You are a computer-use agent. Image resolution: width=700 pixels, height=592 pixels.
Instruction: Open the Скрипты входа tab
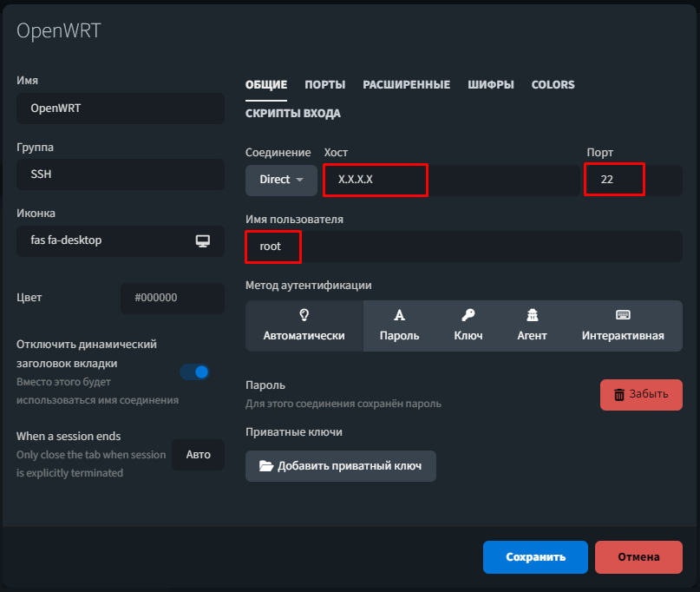click(293, 113)
